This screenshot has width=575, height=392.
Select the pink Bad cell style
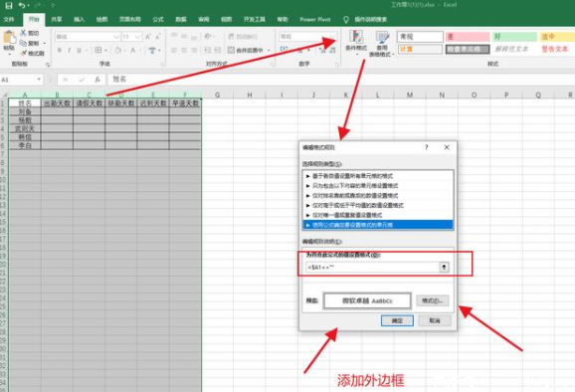pyautogui.click(x=468, y=37)
